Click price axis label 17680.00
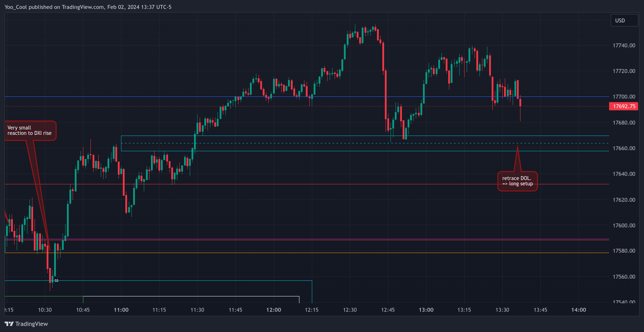 click(624, 123)
